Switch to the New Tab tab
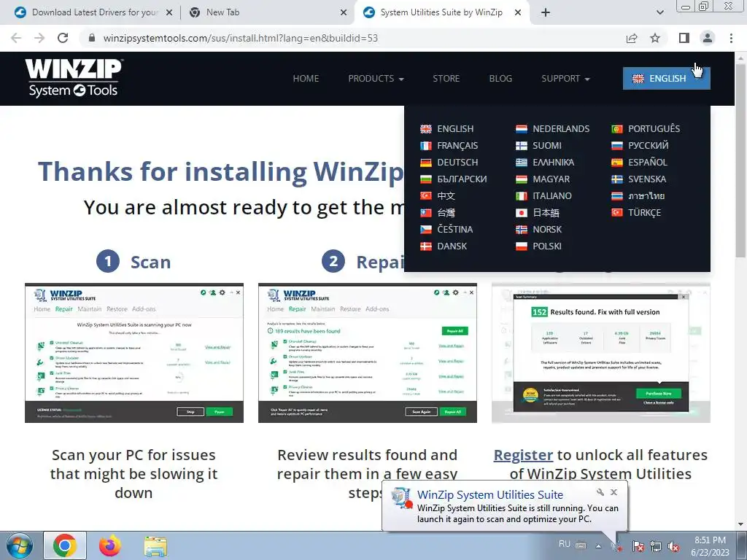Image resolution: width=747 pixels, height=560 pixels. pyautogui.click(x=267, y=12)
